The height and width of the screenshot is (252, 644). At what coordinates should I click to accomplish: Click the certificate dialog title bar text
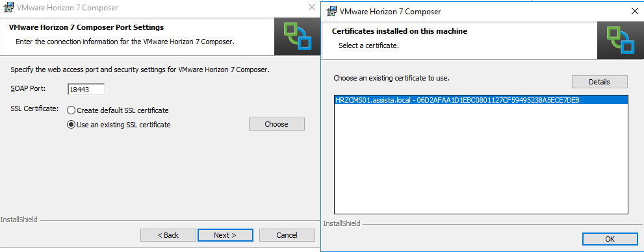click(391, 12)
